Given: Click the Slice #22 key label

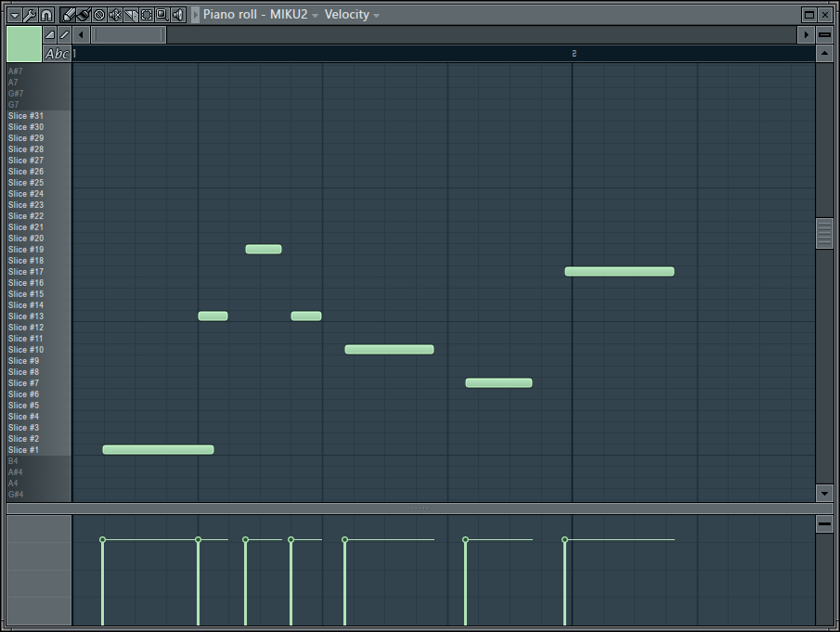Looking at the screenshot, I should coord(26,216).
